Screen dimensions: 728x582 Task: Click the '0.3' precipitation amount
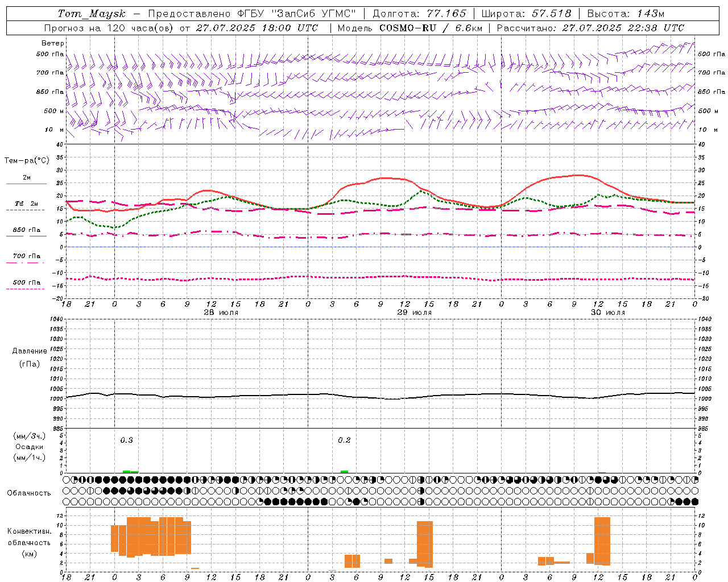pyautogui.click(x=126, y=440)
